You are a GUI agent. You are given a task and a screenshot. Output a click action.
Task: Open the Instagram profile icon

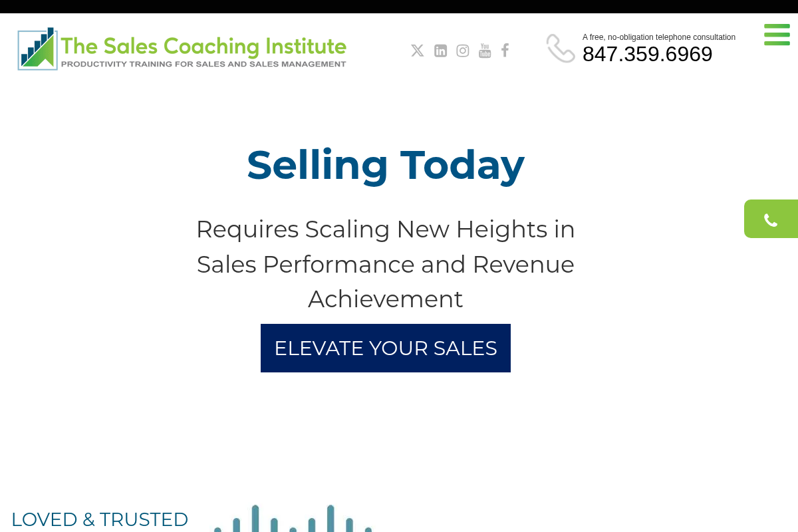coord(463,51)
